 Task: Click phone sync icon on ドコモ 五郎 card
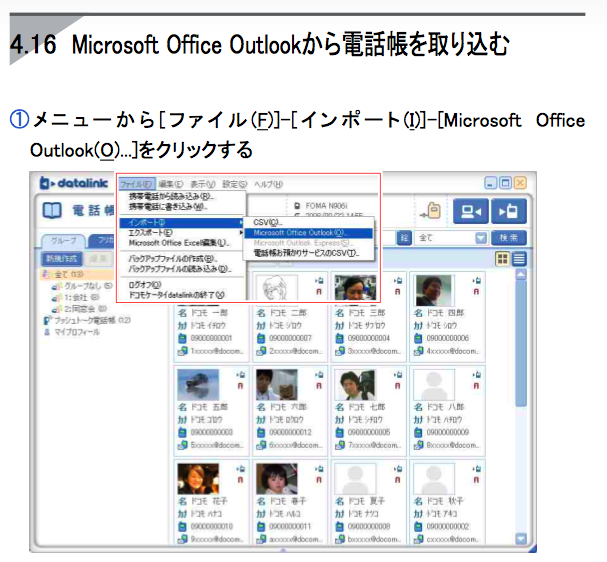click(x=240, y=375)
